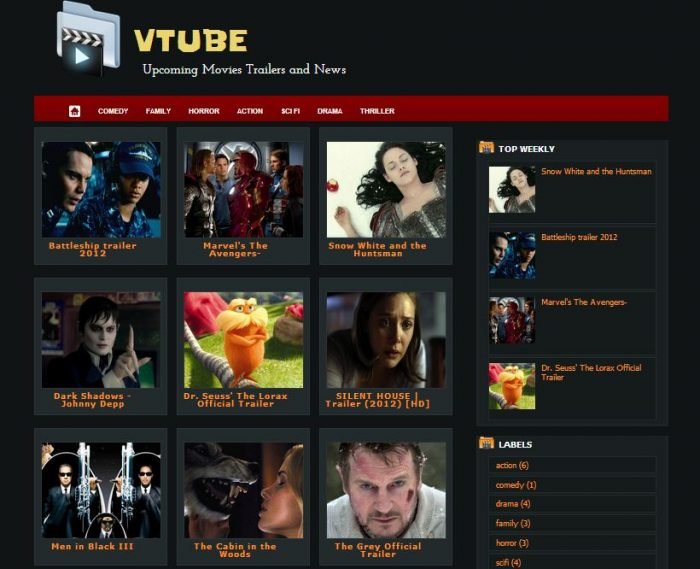Click the 'Dark Shadows - Johnny Depp' title
This screenshot has width=700, height=569.
[92, 400]
